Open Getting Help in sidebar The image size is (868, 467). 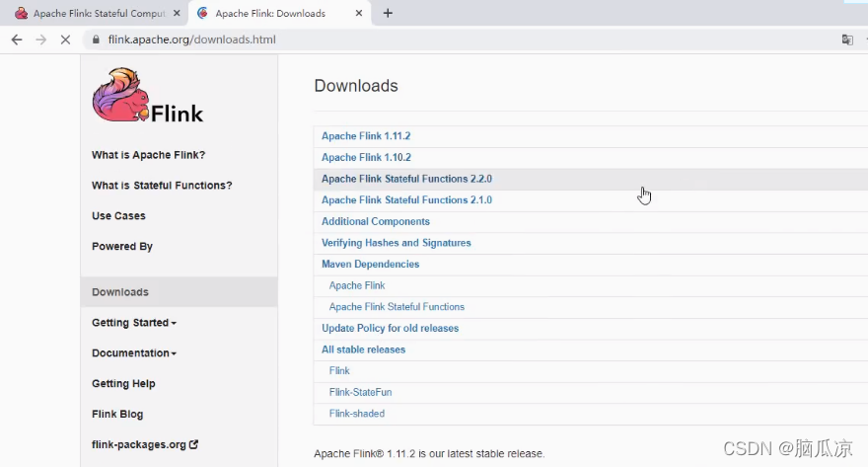(x=123, y=383)
